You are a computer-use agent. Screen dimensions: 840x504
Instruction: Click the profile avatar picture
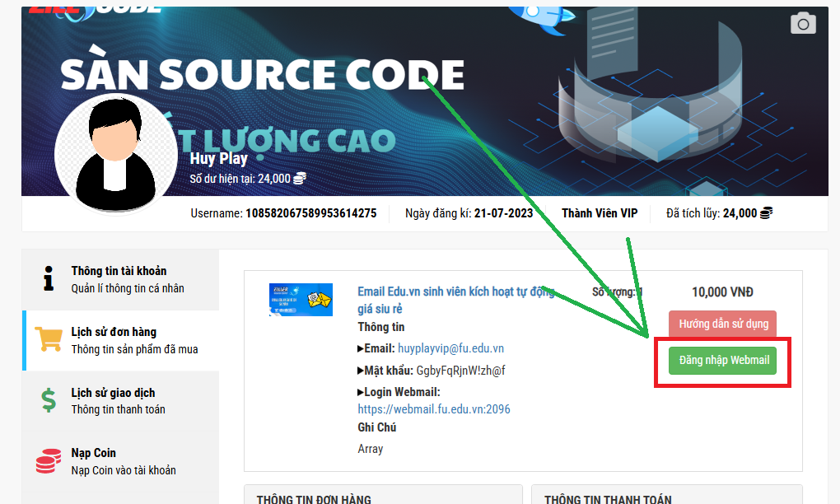(x=105, y=154)
